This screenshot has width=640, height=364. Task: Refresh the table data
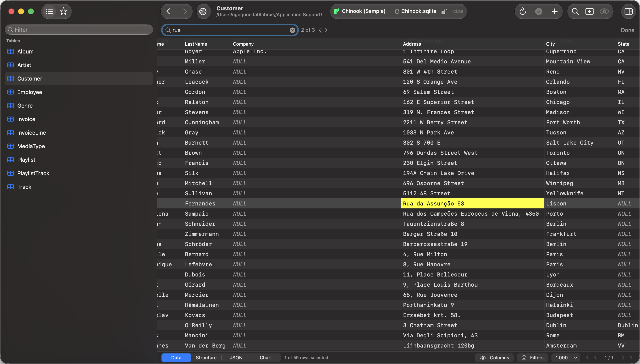tap(522, 11)
